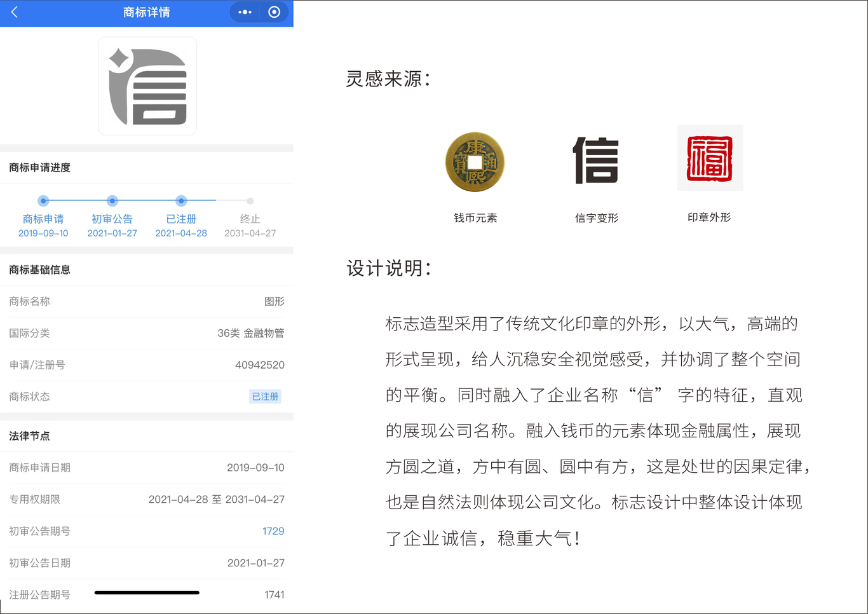The width and height of the screenshot is (868, 614).
Task: Click the 初审公告日期 value 2021-01-27
Action: (255, 563)
